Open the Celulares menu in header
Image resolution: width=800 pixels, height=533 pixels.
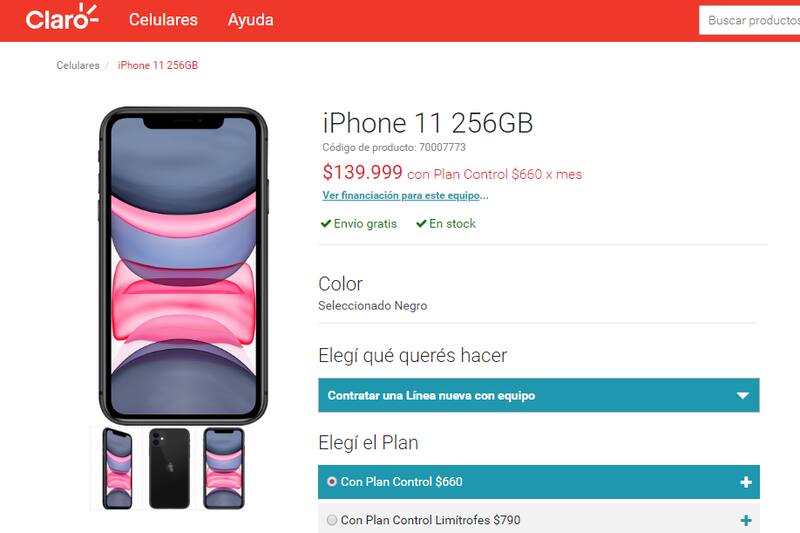click(x=163, y=20)
